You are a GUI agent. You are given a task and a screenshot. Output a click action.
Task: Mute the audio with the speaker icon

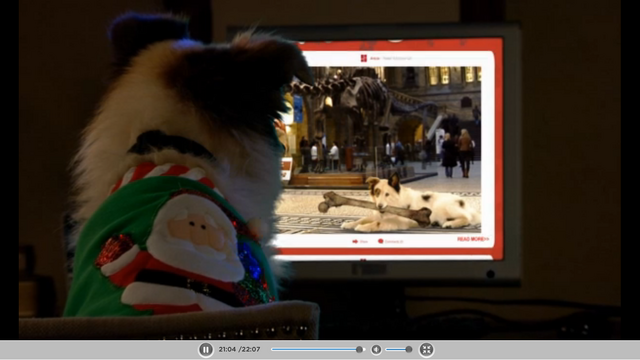pyautogui.click(x=376, y=349)
